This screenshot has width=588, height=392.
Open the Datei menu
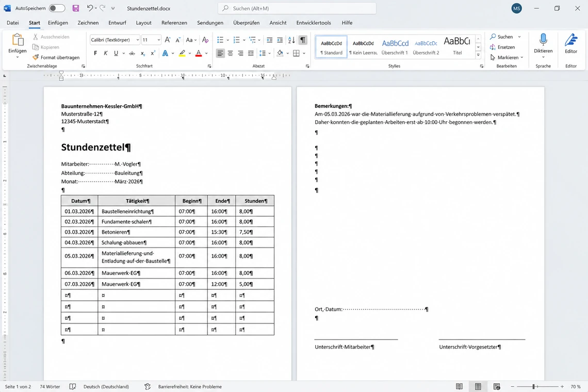click(x=13, y=23)
